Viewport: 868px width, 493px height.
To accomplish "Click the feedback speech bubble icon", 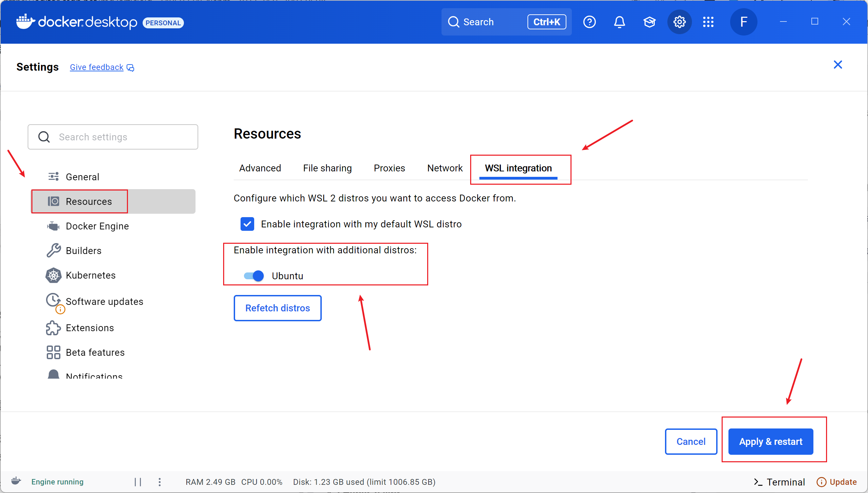I will click(x=130, y=68).
